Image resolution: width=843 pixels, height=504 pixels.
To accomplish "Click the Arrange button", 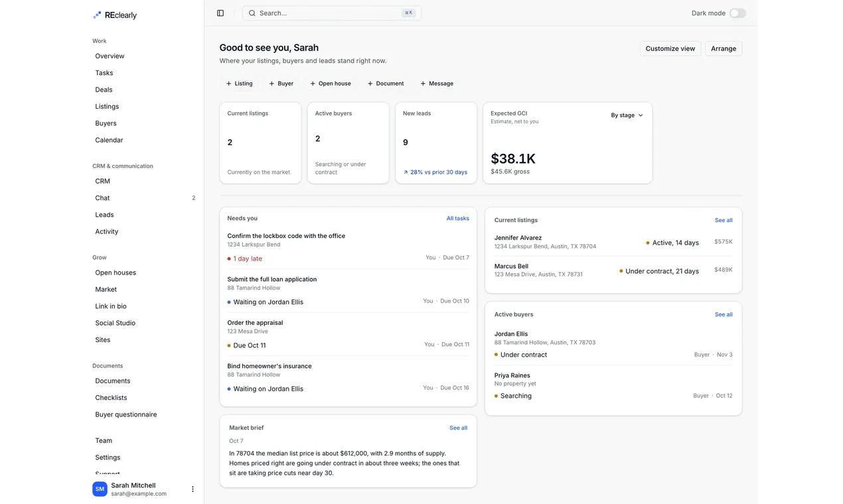I will (724, 48).
